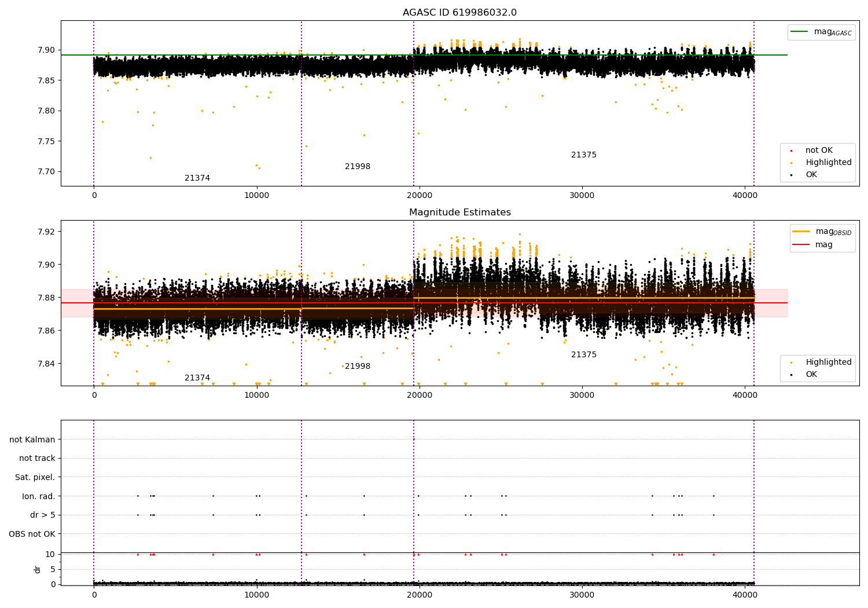Click the 'Sat. pixel.' y-axis label

point(35,478)
